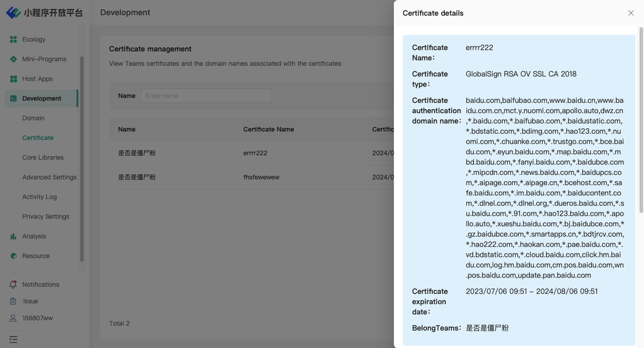Click the sidebar vertical scrollbar
644x348 pixels.
pos(82,158)
